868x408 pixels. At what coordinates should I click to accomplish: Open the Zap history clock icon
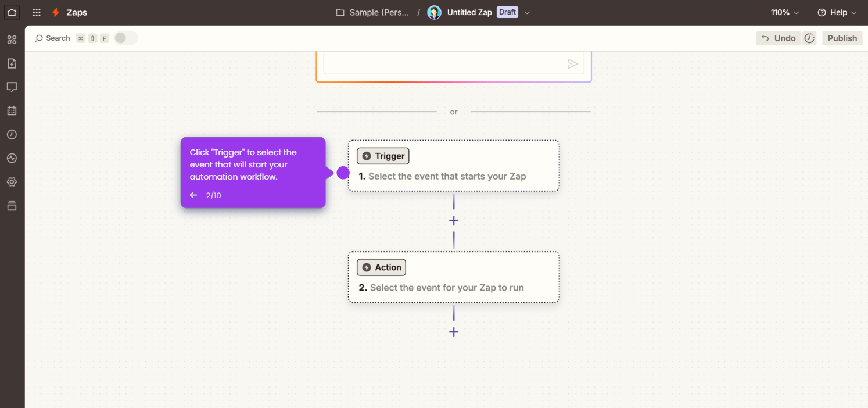pos(12,134)
